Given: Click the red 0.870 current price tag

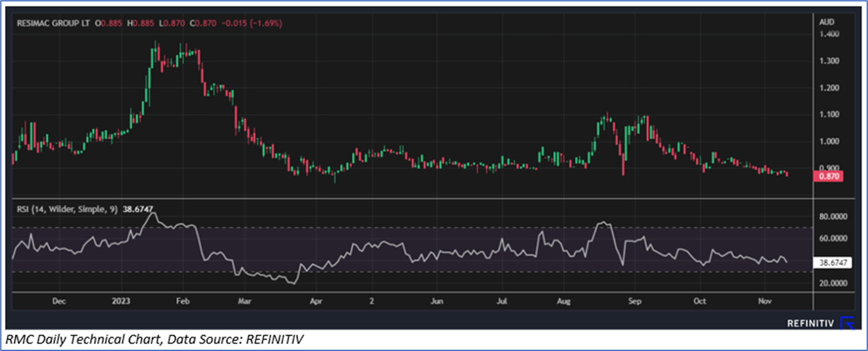Looking at the screenshot, I should pos(829,176).
